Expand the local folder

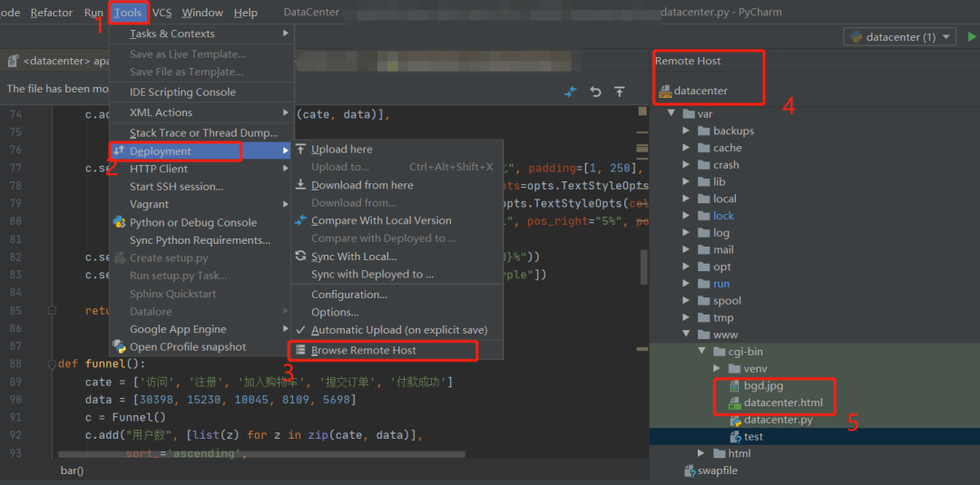[x=686, y=199]
